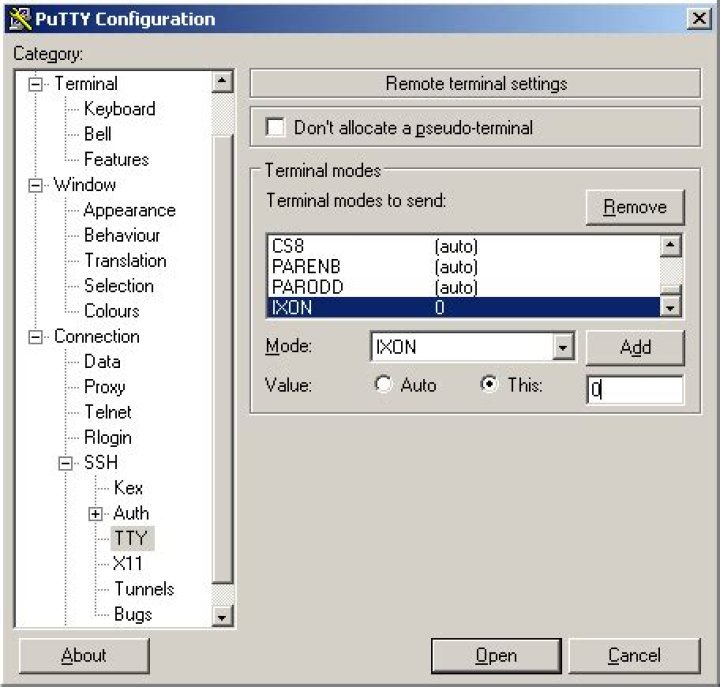Collapse the Connection tree node
The height and width of the screenshot is (687, 720).
35,337
